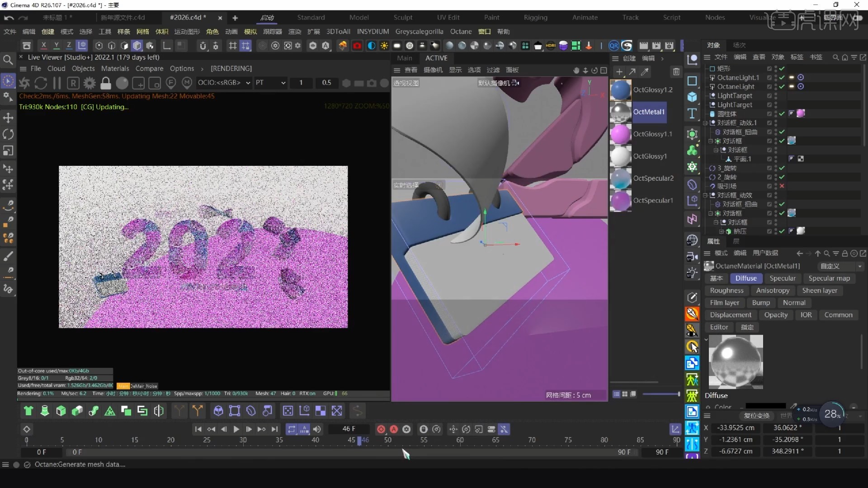Screen dimensions: 868x488
Task: Click the material picker M icon
Action: click(187, 83)
